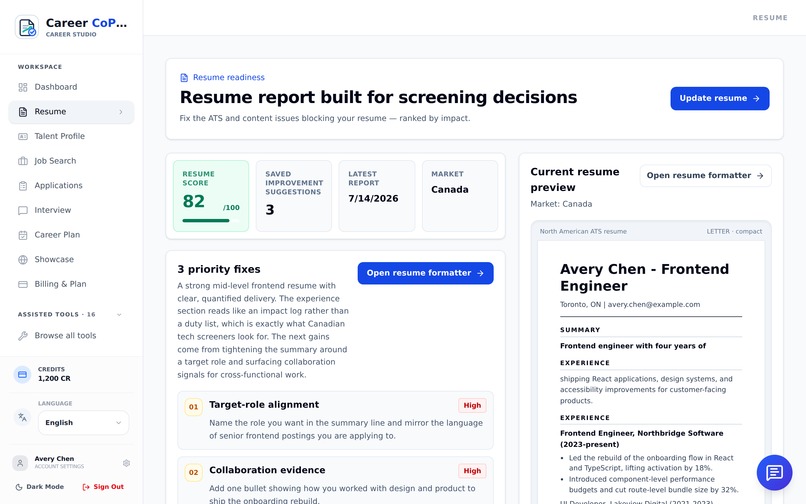This screenshot has width=806, height=504.
Task: Click the Applications clipboard icon
Action: pos(23,186)
